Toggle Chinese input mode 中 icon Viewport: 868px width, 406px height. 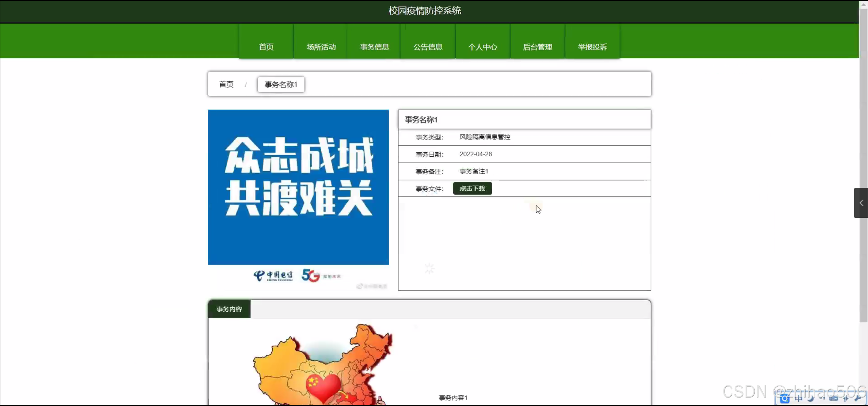pos(798,399)
